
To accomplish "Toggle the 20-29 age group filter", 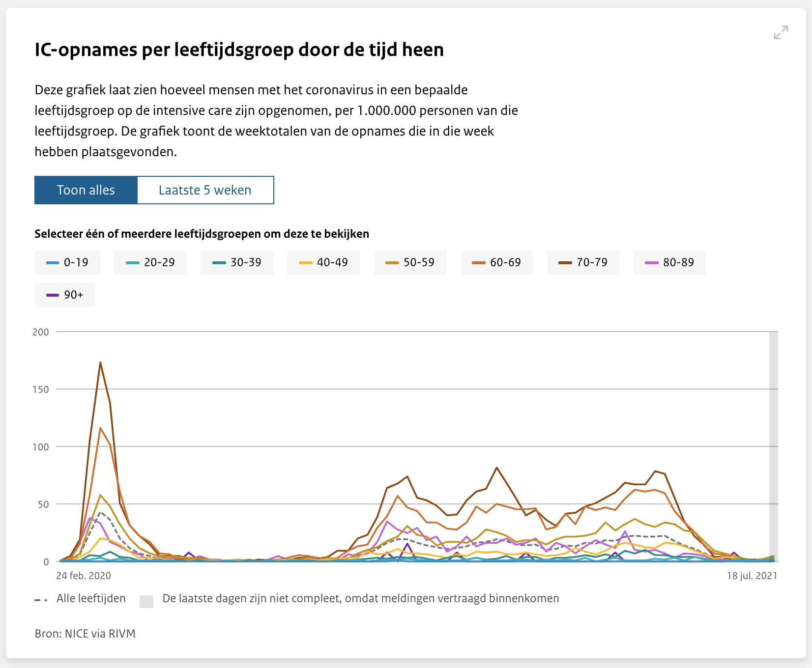I will tap(150, 263).
